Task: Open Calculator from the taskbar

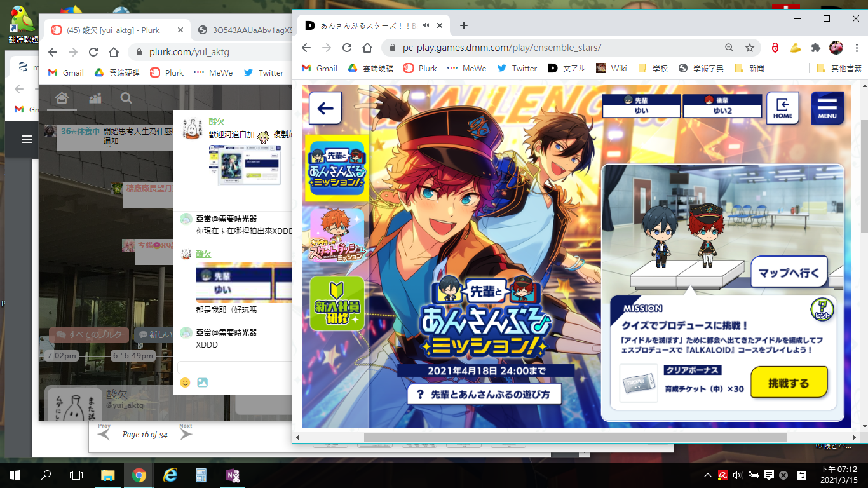Action: (x=201, y=475)
